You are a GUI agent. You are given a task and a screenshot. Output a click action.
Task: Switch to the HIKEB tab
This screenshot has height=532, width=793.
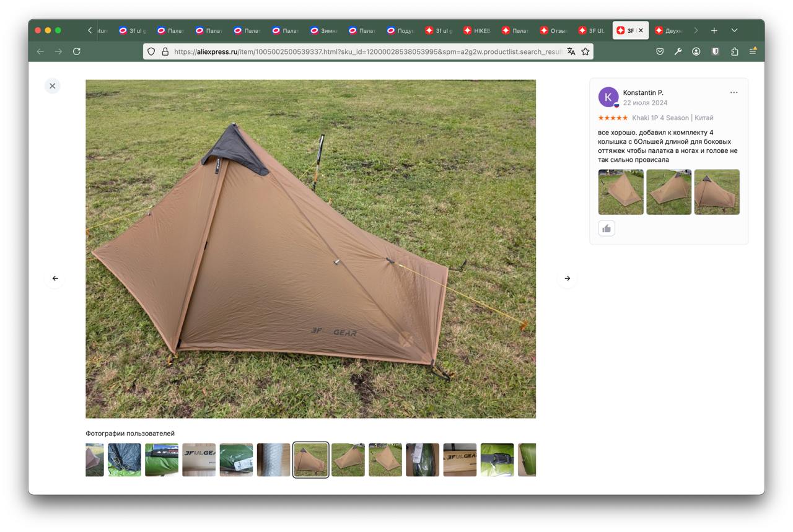(x=477, y=30)
